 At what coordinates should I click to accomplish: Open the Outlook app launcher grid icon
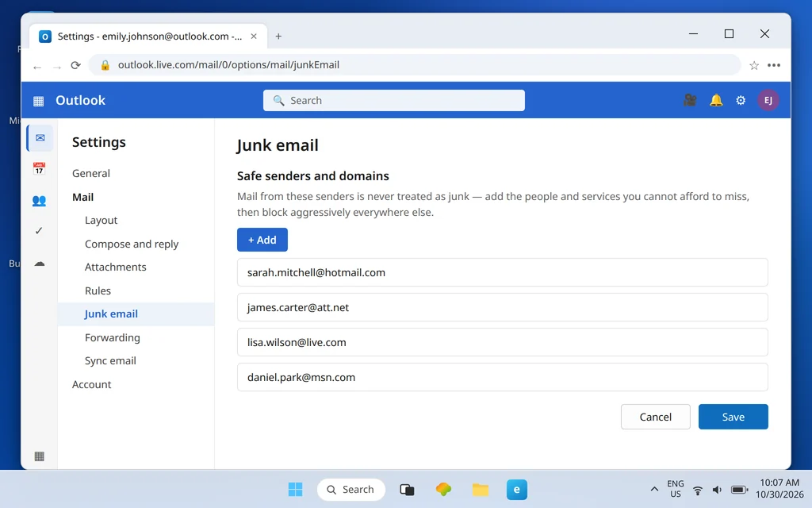[39, 101]
